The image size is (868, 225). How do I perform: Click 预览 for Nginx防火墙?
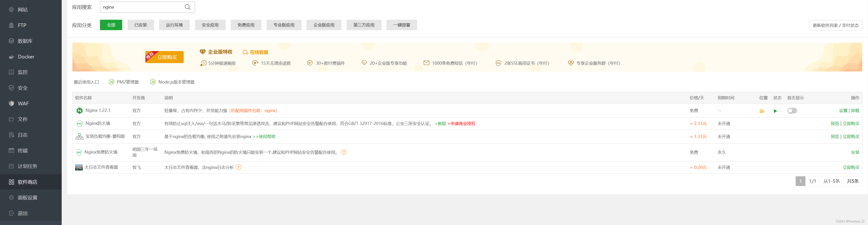pos(835,123)
